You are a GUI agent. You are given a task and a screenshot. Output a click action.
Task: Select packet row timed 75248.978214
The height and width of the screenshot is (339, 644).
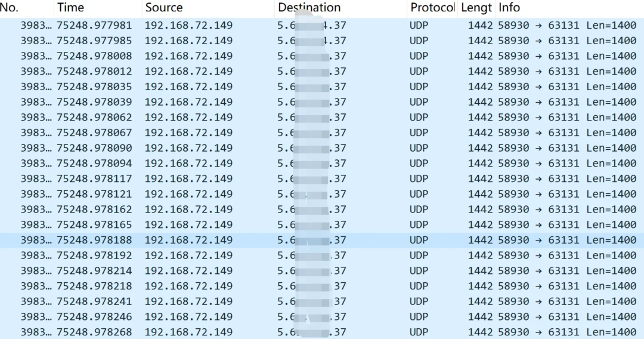coord(94,270)
